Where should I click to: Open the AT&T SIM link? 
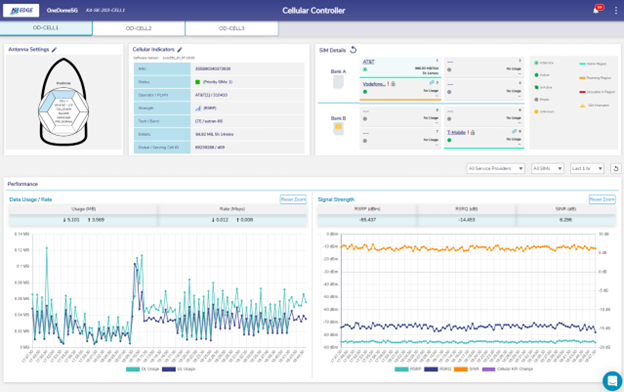point(369,62)
